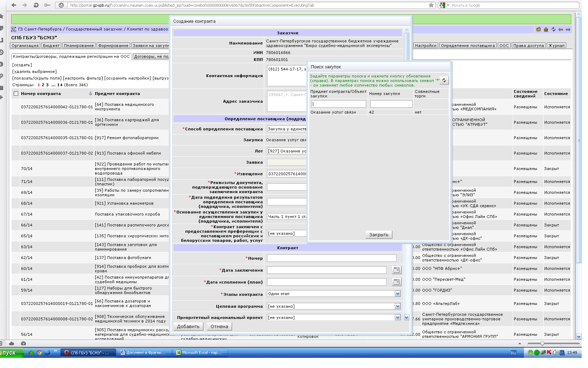Click the site info globe icon
The image size is (588, 368).
(61, 5)
